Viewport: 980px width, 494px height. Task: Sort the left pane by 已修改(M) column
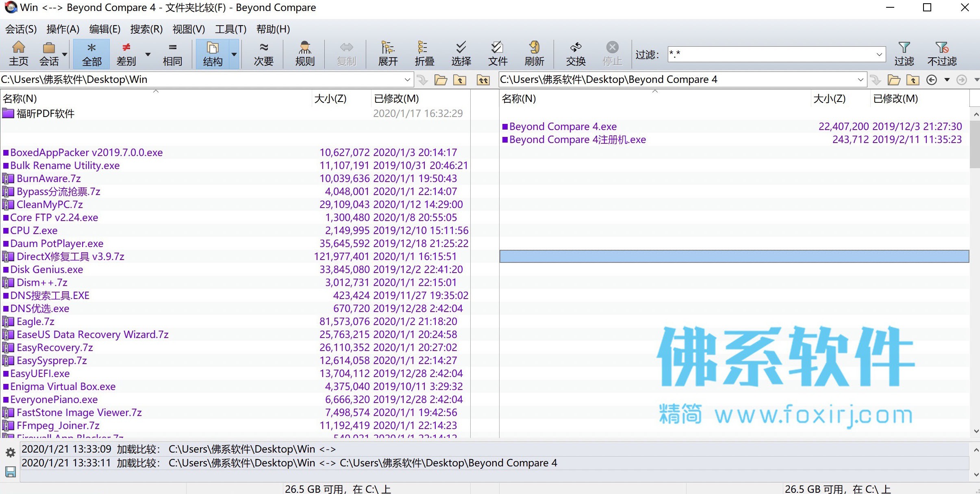tap(420, 99)
